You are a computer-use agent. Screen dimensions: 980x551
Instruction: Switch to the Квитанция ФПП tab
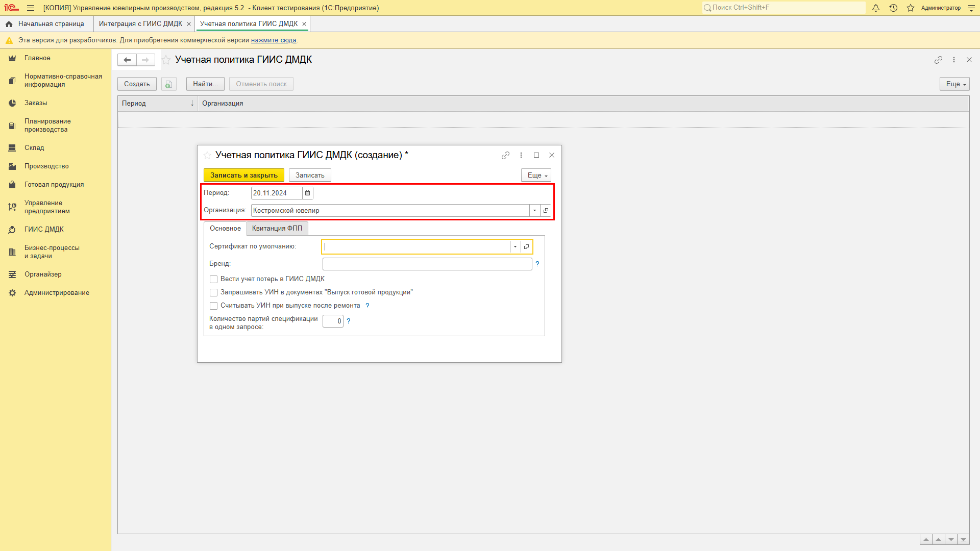[x=277, y=229]
